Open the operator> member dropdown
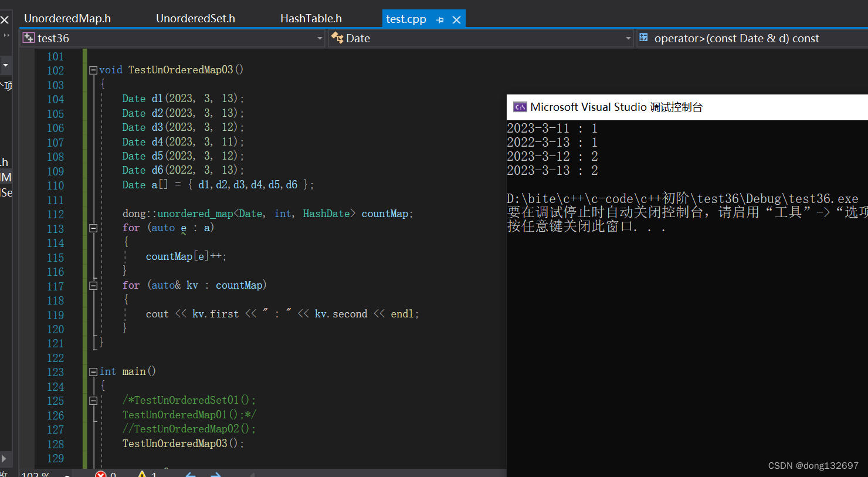The width and height of the screenshot is (868, 477). [752, 38]
